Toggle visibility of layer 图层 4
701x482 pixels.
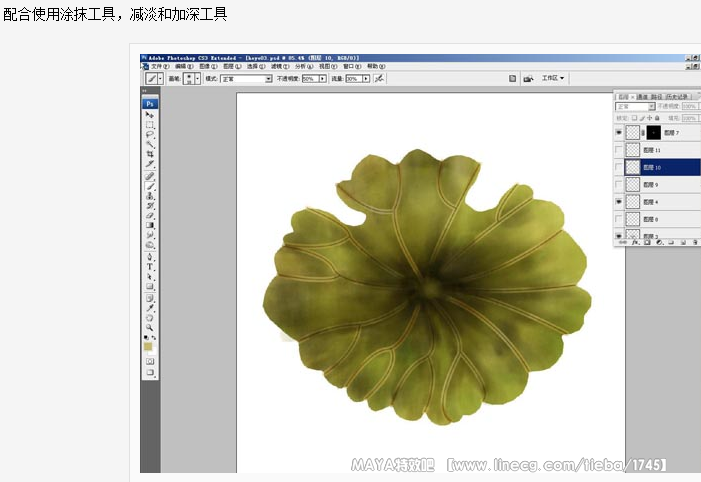click(619, 202)
